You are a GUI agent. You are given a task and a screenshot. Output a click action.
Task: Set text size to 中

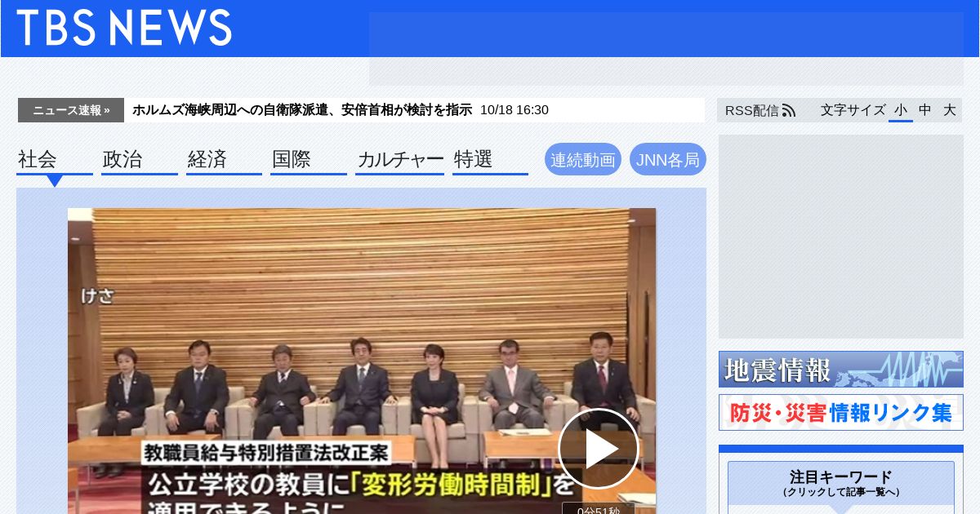[925, 110]
